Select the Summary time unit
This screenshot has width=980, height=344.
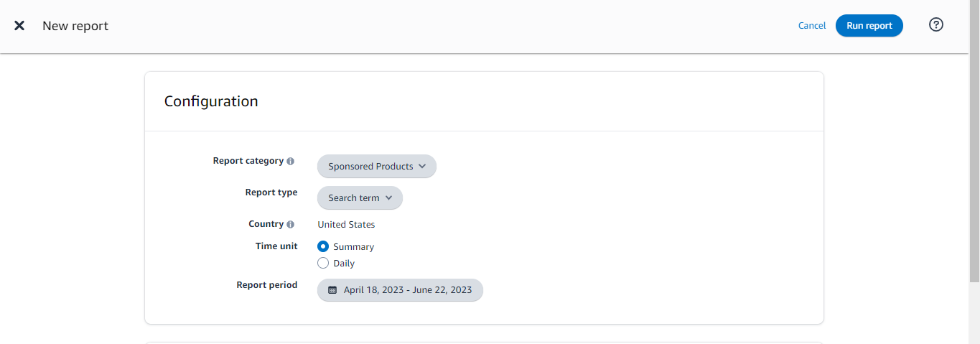click(323, 246)
